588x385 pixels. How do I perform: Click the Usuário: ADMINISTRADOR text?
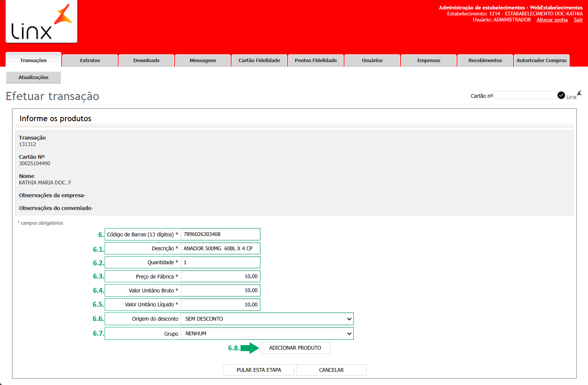pos(502,20)
